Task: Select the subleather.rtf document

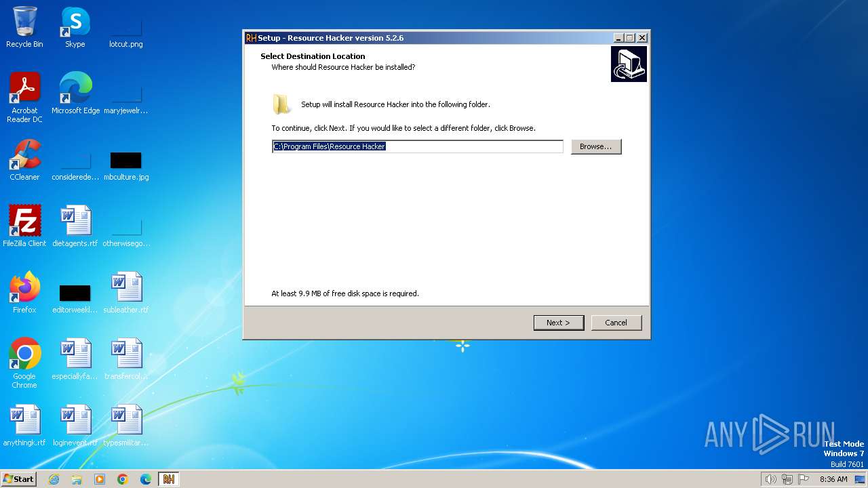Action: tap(125, 293)
